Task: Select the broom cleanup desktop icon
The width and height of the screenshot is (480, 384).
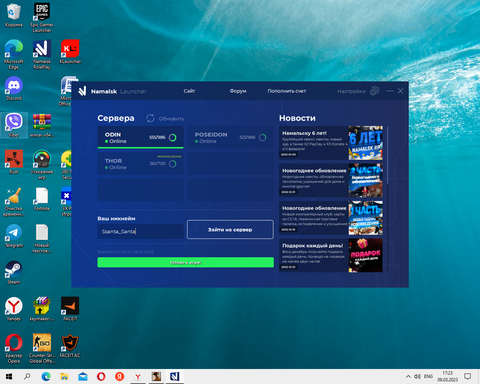Action: point(14,201)
